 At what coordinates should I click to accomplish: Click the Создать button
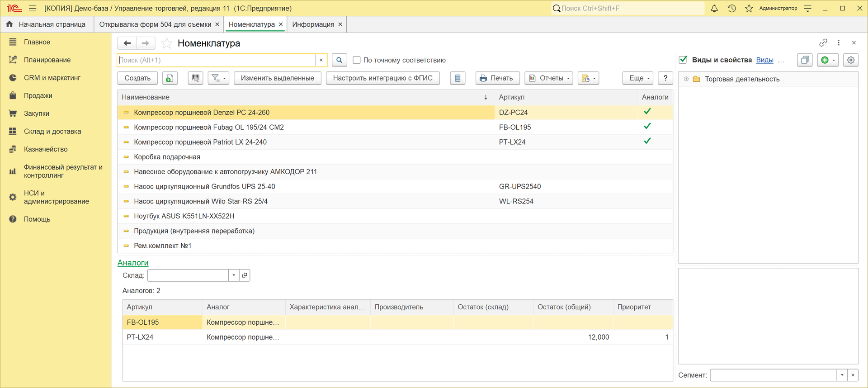click(137, 78)
